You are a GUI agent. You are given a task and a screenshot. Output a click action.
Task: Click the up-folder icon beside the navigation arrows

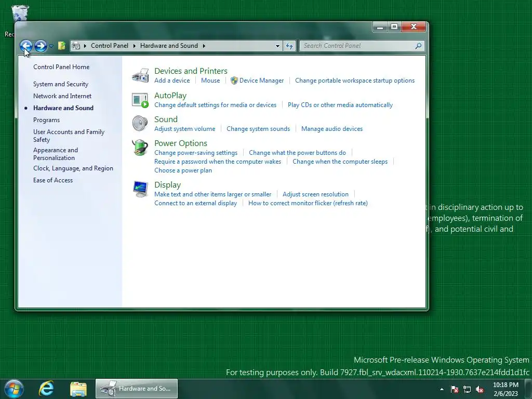pos(61,46)
